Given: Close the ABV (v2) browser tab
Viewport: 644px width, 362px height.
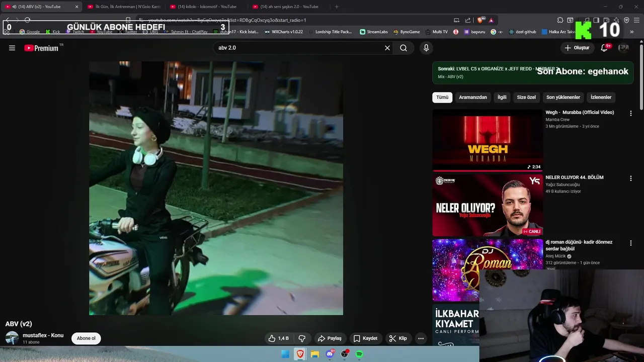Looking at the screenshot, I should (x=76, y=7).
